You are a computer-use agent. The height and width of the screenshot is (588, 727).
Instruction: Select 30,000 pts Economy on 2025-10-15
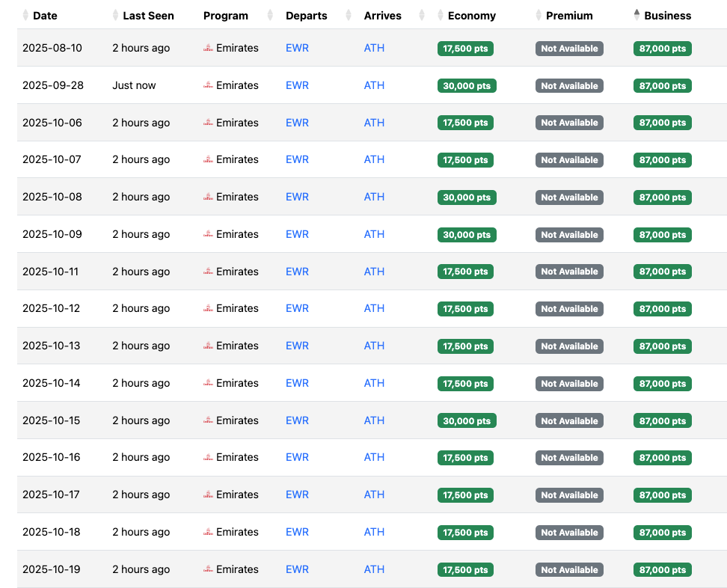467,420
